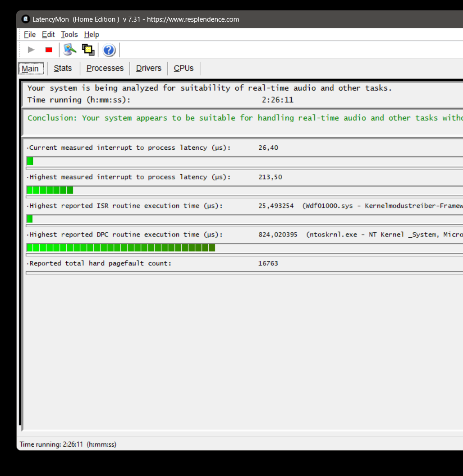463x476 pixels.
Task: Click the 'Your system is being analyzed' line
Action: [209, 88]
